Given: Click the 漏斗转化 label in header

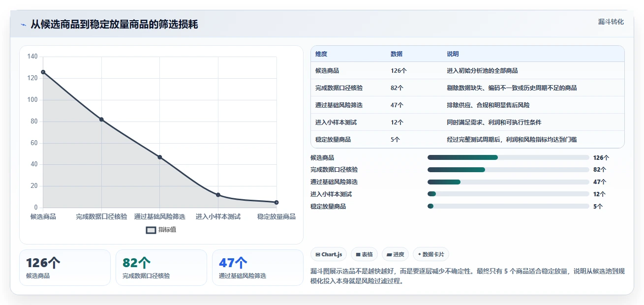Looking at the screenshot, I should point(611,22).
